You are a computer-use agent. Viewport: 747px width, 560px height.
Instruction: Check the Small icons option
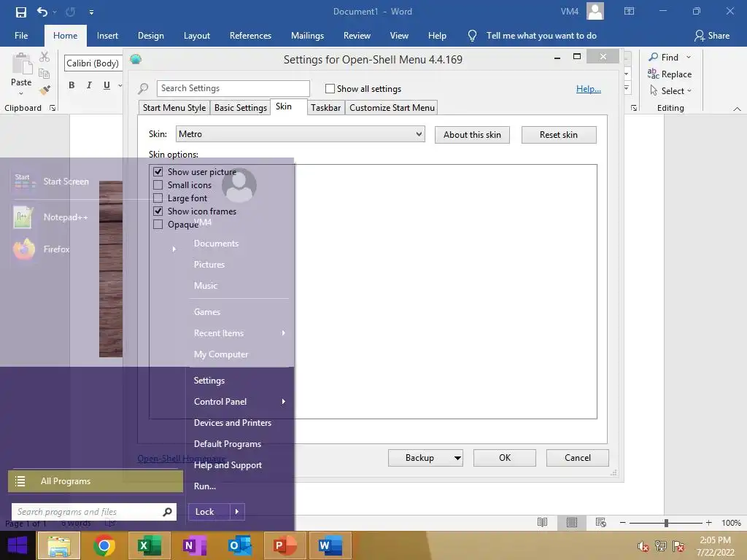pos(158,184)
